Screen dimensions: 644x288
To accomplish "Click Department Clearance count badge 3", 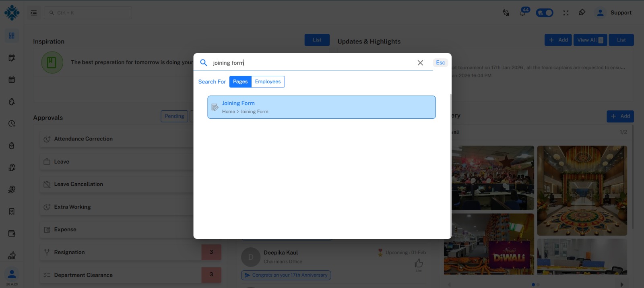I will pos(211,275).
